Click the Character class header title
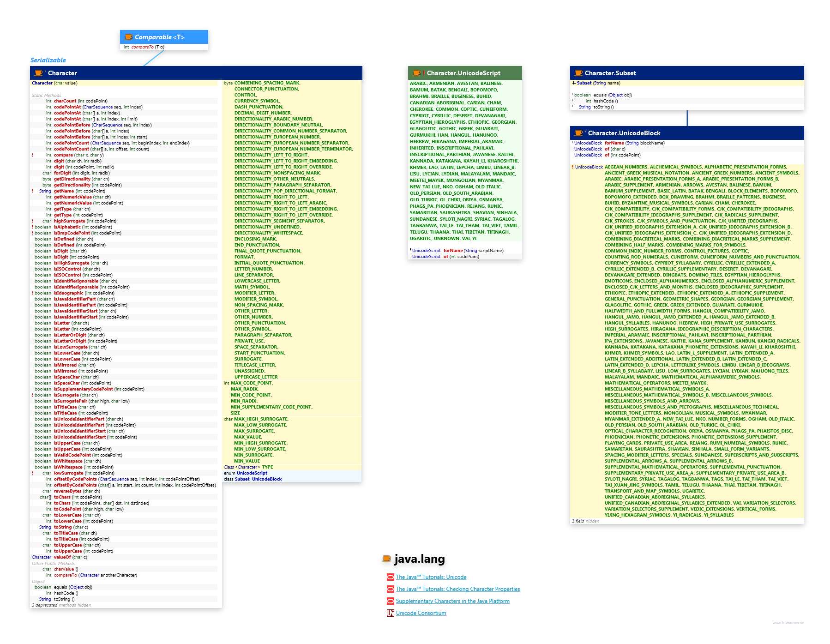The width and height of the screenshot is (830, 644). [x=62, y=73]
